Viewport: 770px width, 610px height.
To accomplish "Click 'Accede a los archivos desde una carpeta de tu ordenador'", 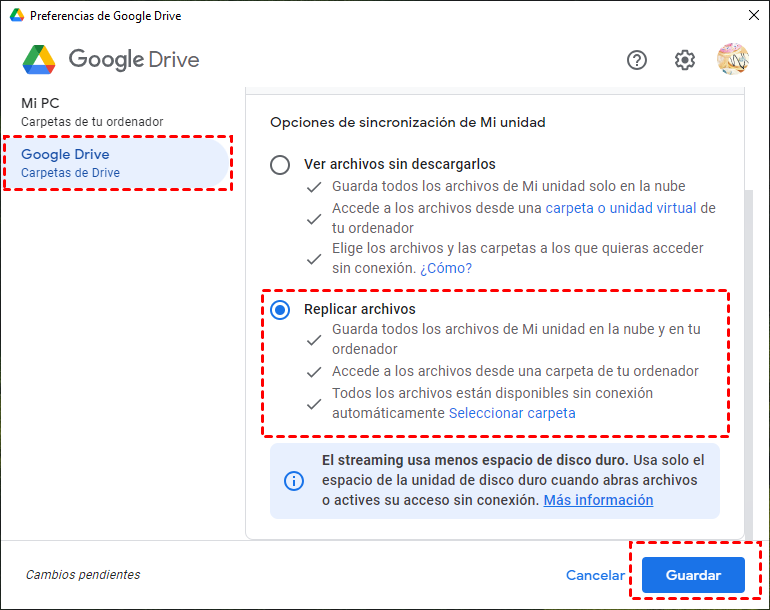I will click(515, 371).
